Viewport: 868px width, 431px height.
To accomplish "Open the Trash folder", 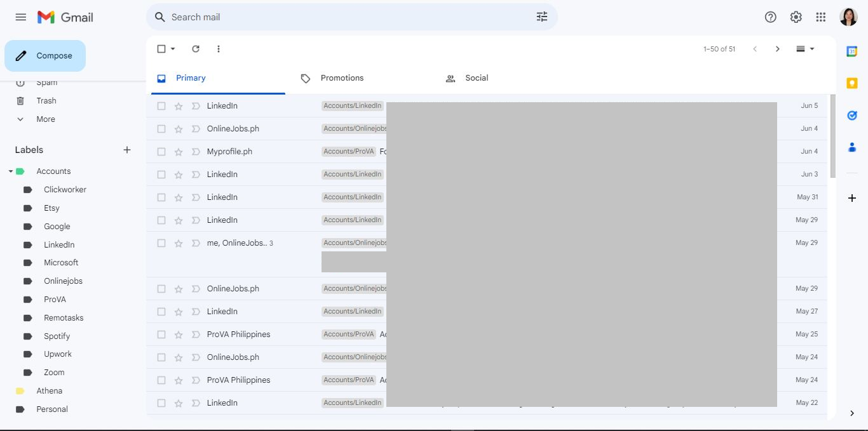I will [x=46, y=101].
